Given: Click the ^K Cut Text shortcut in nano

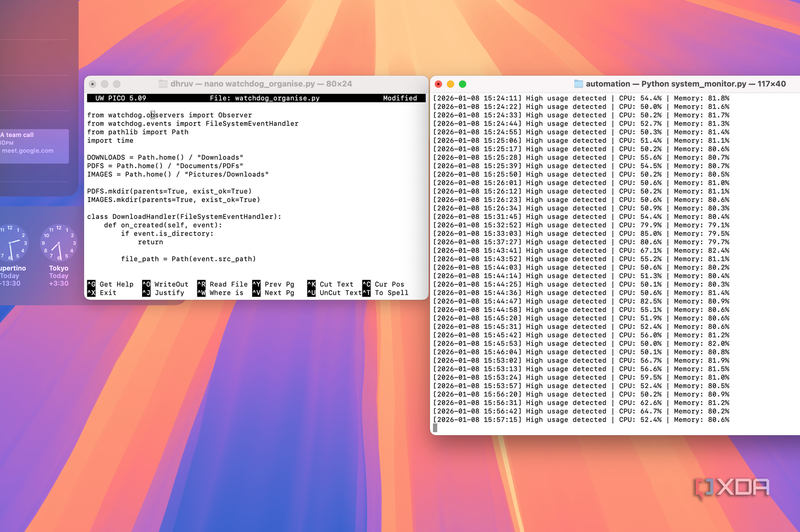Looking at the screenshot, I should [331, 284].
